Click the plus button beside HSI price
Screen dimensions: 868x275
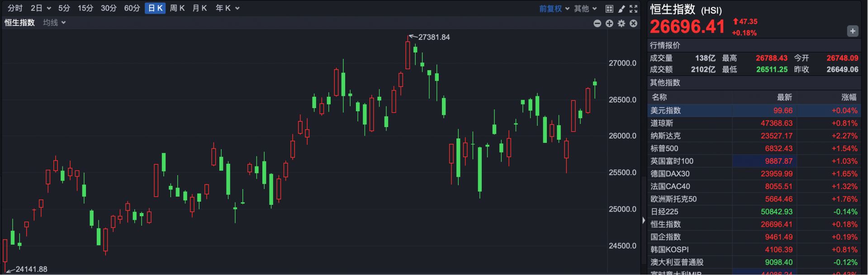[852, 31]
